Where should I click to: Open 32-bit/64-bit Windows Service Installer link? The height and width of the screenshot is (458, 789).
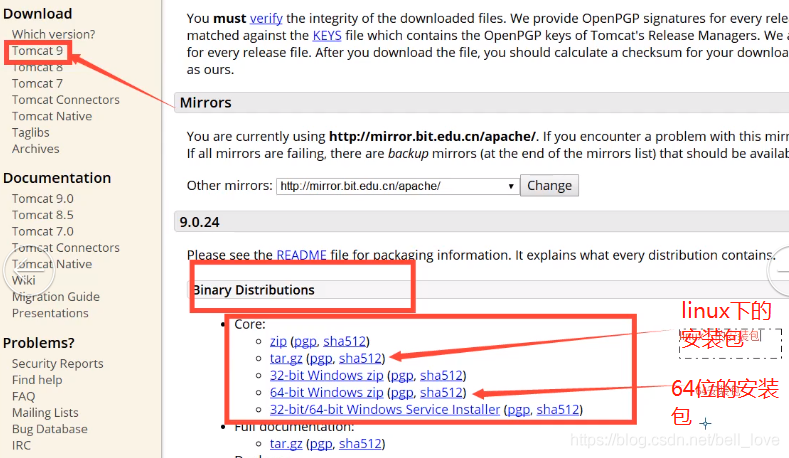(385, 409)
